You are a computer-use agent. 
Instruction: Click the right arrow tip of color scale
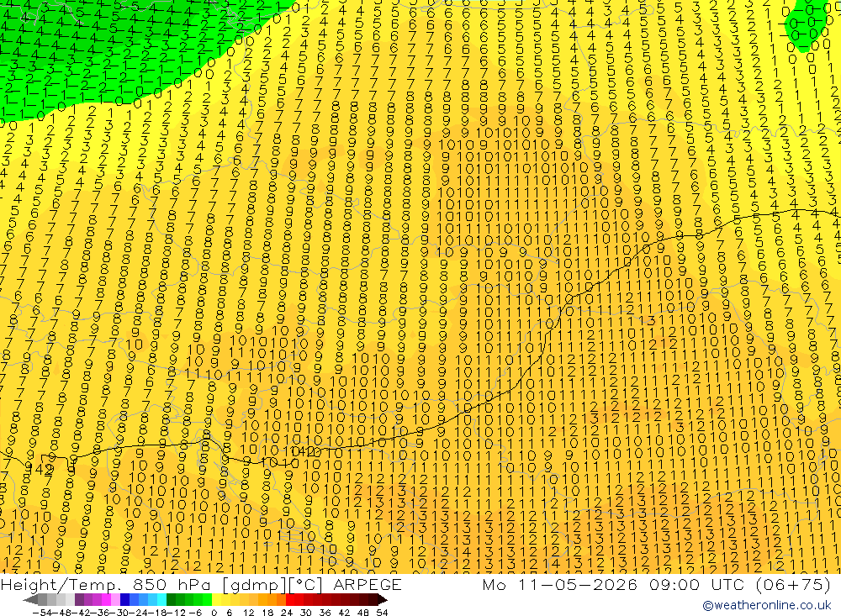pyautogui.click(x=385, y=600)
